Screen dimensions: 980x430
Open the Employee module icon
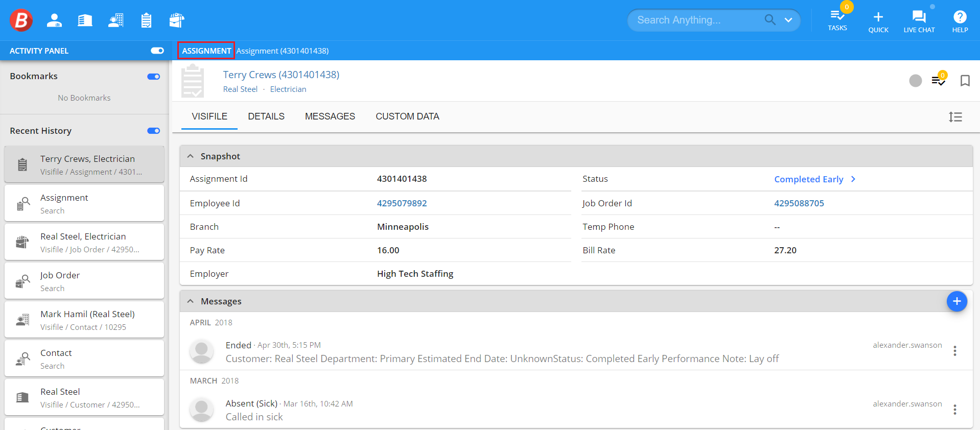[54, 20]
